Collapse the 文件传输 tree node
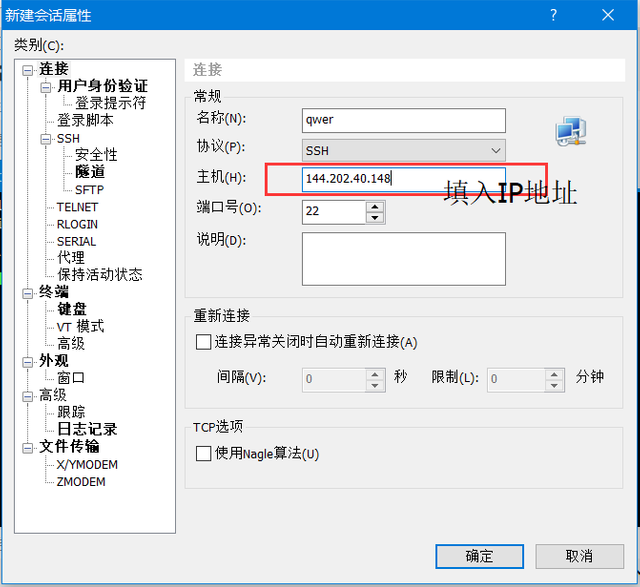This screenshot has height=587, width=640. 28,448
